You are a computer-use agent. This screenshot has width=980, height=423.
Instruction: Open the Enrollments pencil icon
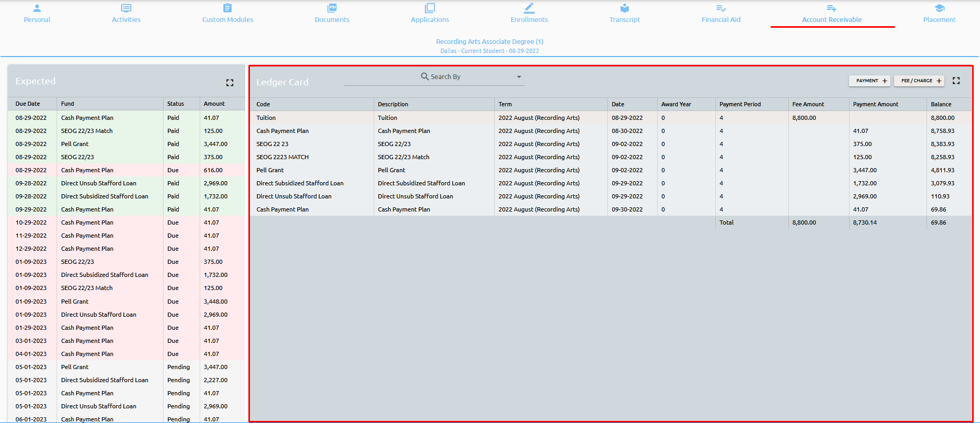click(529, 8)
